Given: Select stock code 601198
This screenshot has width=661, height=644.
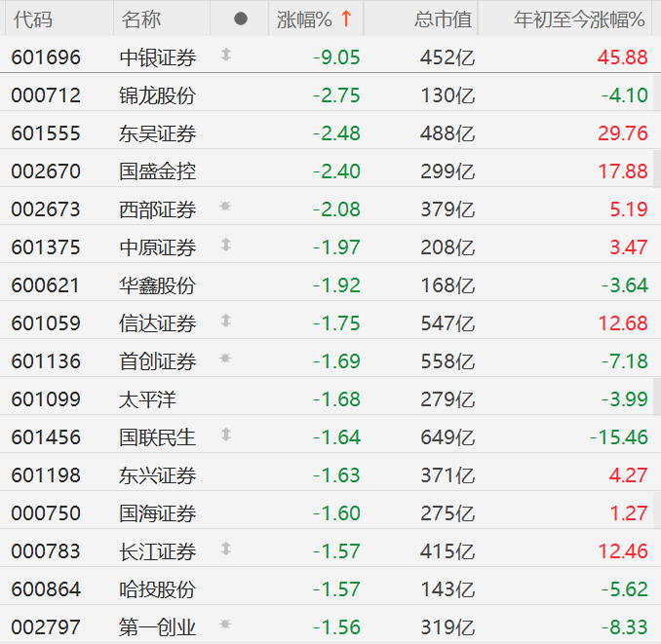Looking at the screenshot, I should (46, 475).
